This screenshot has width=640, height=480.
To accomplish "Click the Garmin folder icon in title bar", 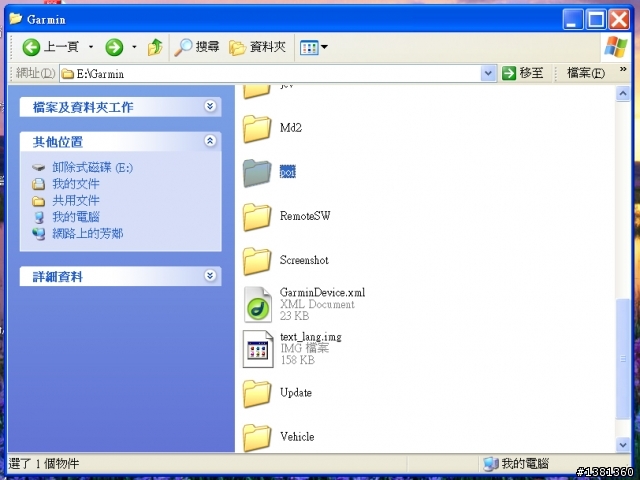I will (x=16, y=18).
